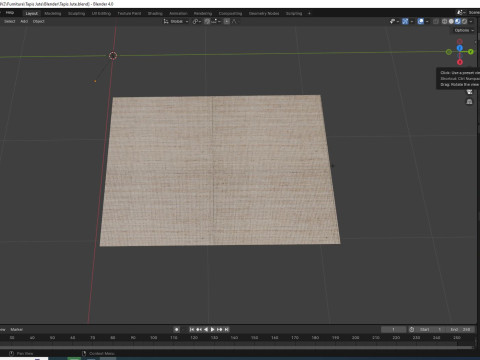
Task: Toggle X-ray mode
Action: (436, 21)
